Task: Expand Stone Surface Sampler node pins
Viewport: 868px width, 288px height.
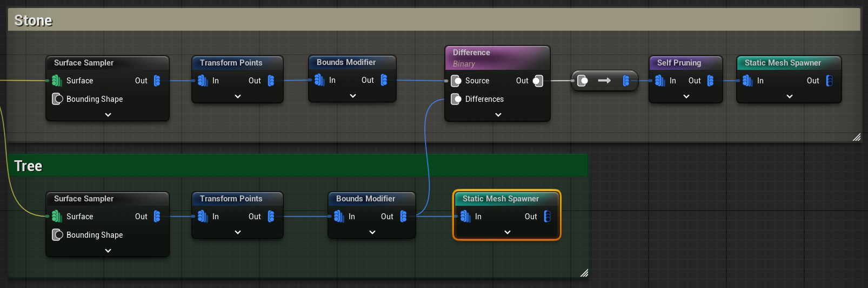Action: coord(108,115)
